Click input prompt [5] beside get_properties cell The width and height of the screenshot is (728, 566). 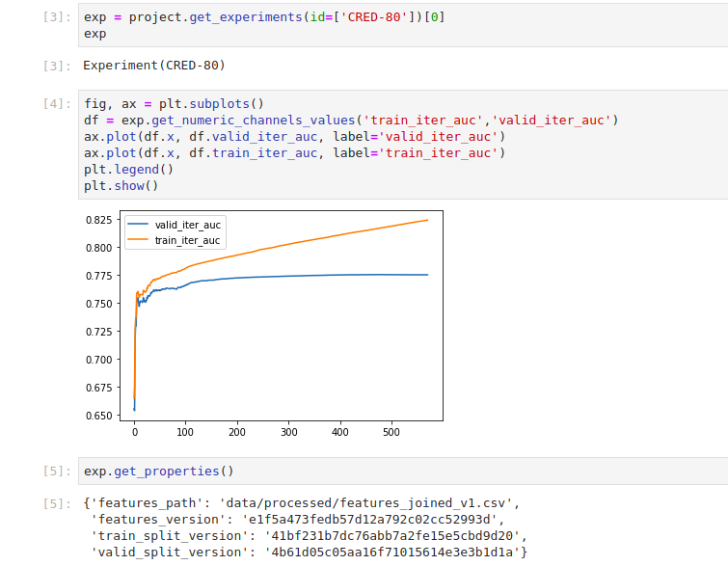pyautogui.click(x=57, y=471)
